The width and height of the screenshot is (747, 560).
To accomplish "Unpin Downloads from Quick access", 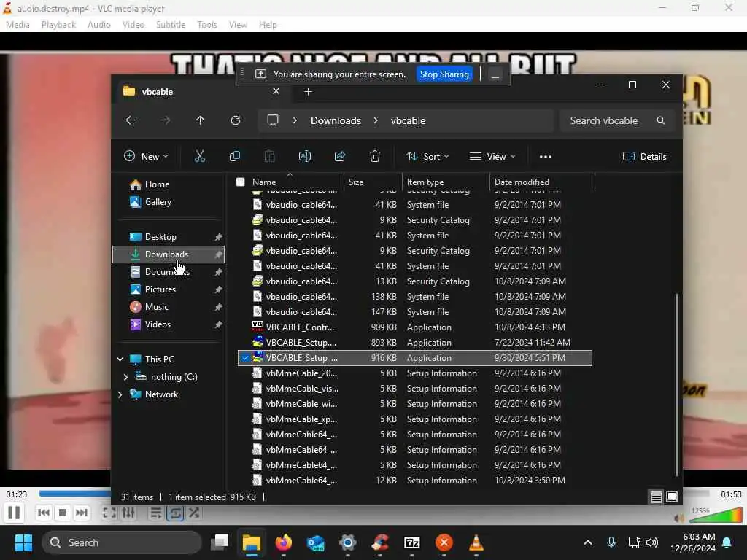I will coord(219,254).
